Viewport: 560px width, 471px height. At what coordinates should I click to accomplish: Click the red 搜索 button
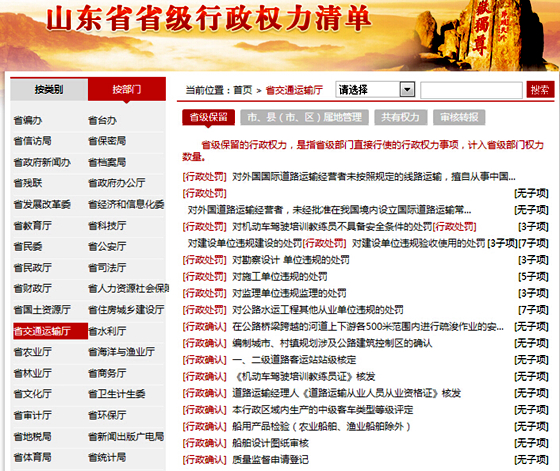click(540, 90)
